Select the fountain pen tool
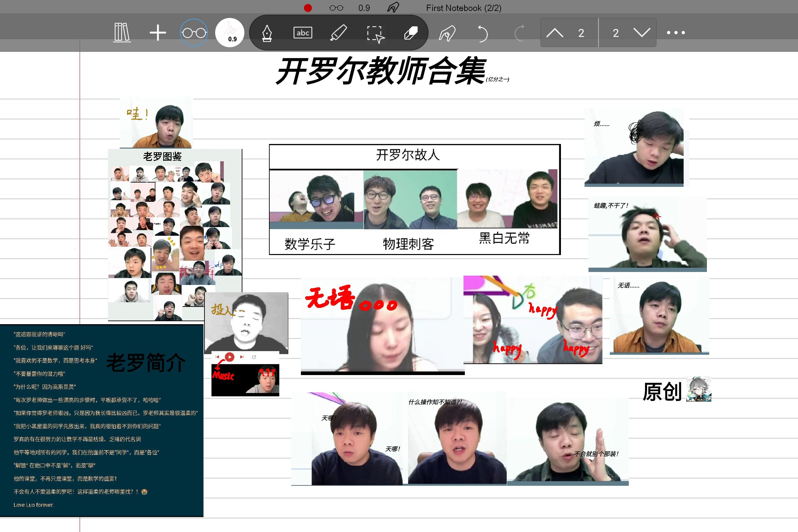The width and height of the screenshot is (798, 532). 267,33
